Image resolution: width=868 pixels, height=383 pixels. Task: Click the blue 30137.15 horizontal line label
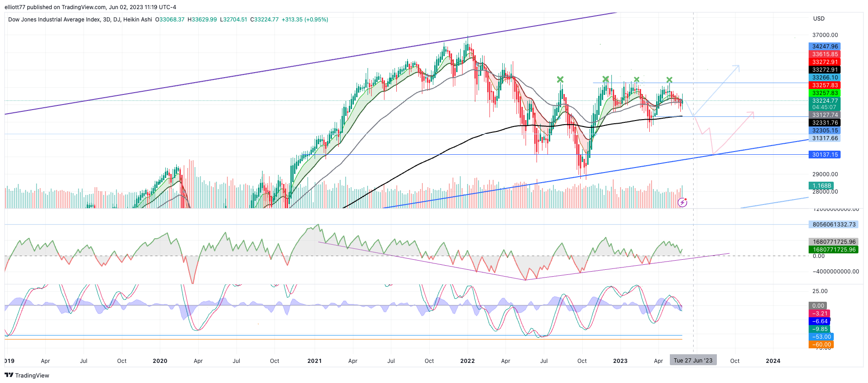[x=825, y=155]
